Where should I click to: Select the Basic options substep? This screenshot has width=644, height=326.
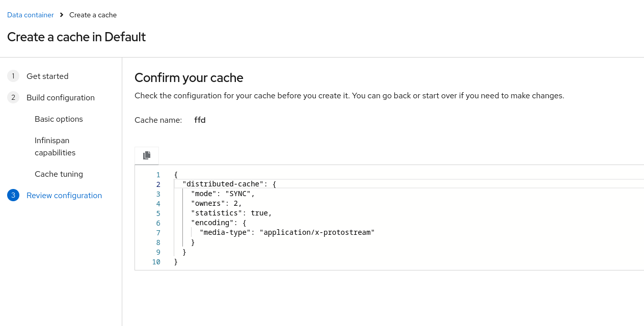(x=59, y=119)
